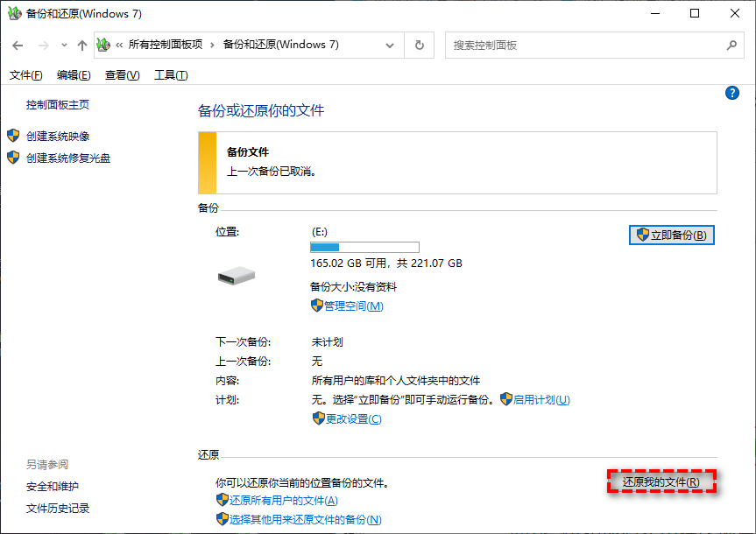Screen dimensions: 756x534
Task: Click 备份或还原你的文件 heading
Action: click(x=261, y=111)
